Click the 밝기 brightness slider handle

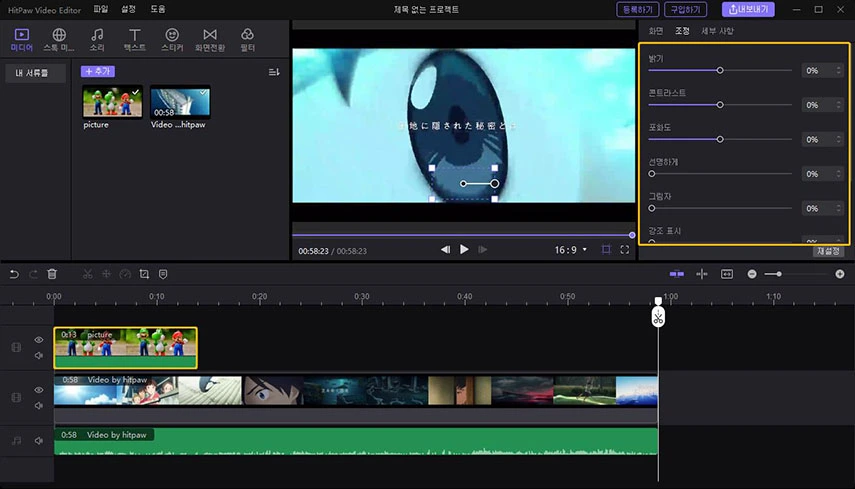(720, 70)
